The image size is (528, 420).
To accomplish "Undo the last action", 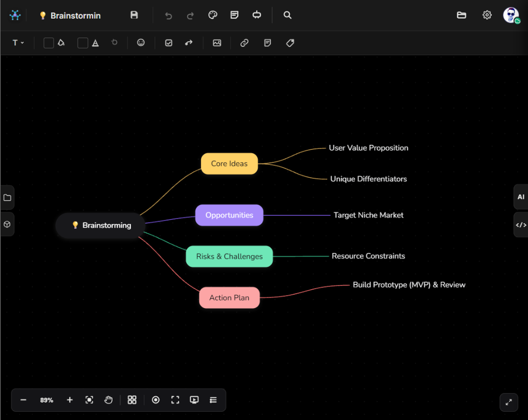I will [169, 15].
